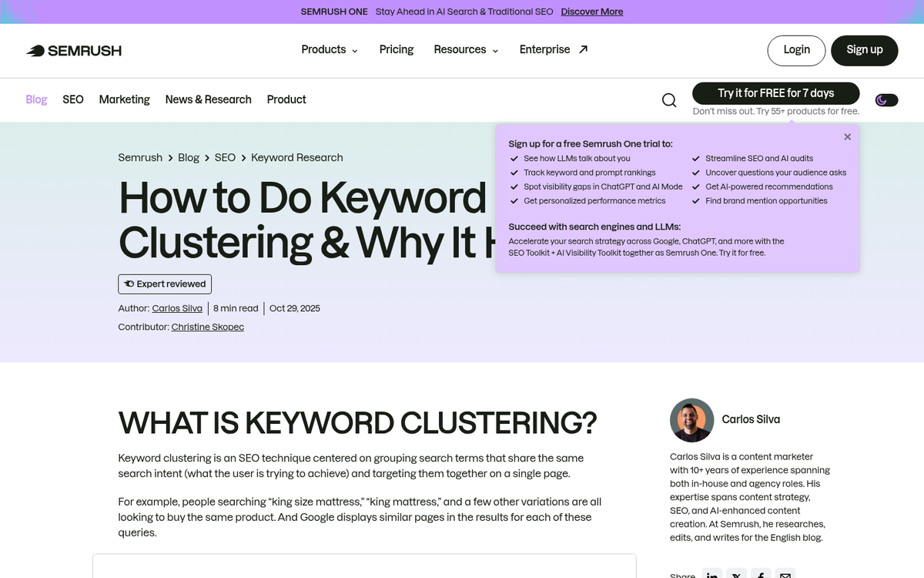Share article via email icon
The width and height of the screenshot is (924, 578).
click(785, 574)
